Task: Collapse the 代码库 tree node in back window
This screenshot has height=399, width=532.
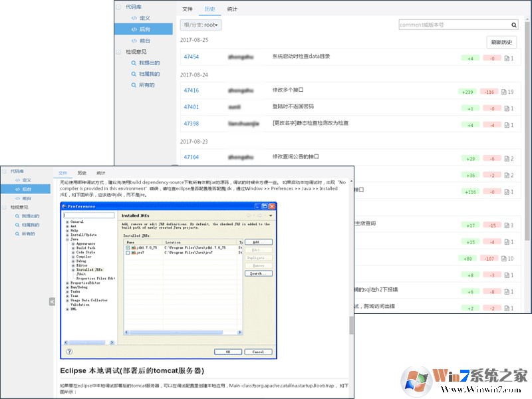Action: click(x=119, y=7)
